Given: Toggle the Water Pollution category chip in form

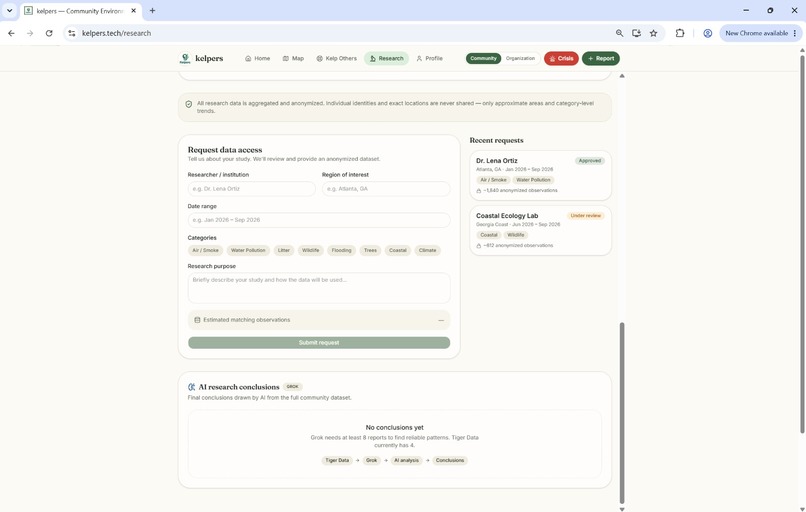Looking at the screenshot, I should point(248,250).
